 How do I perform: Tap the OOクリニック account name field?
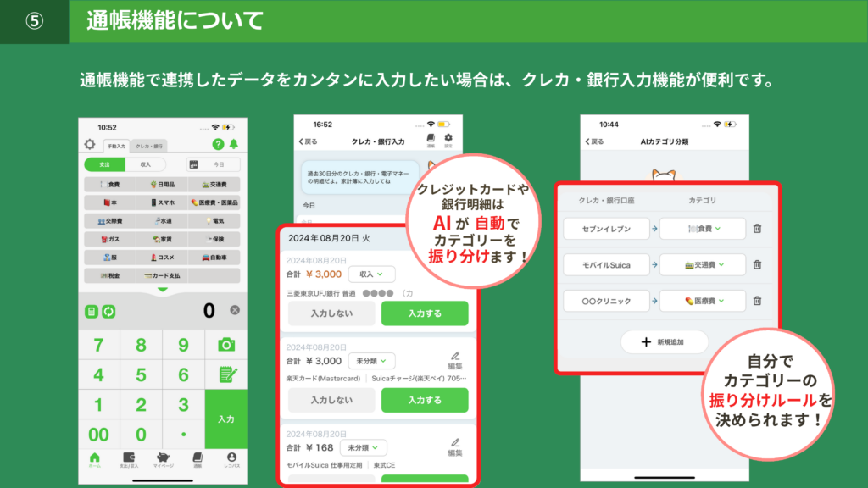point(606,301)
